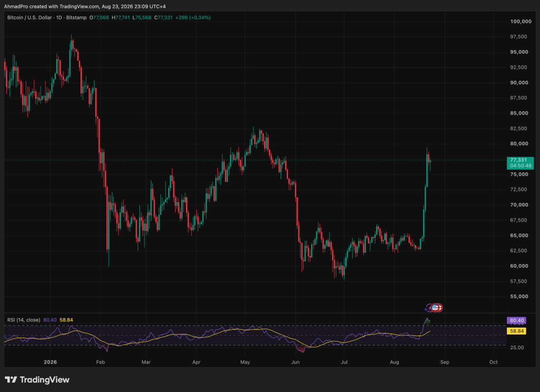Click the Mar label on time axis
The width and height of the screenshot is (540, 392).
coord(146,362)
